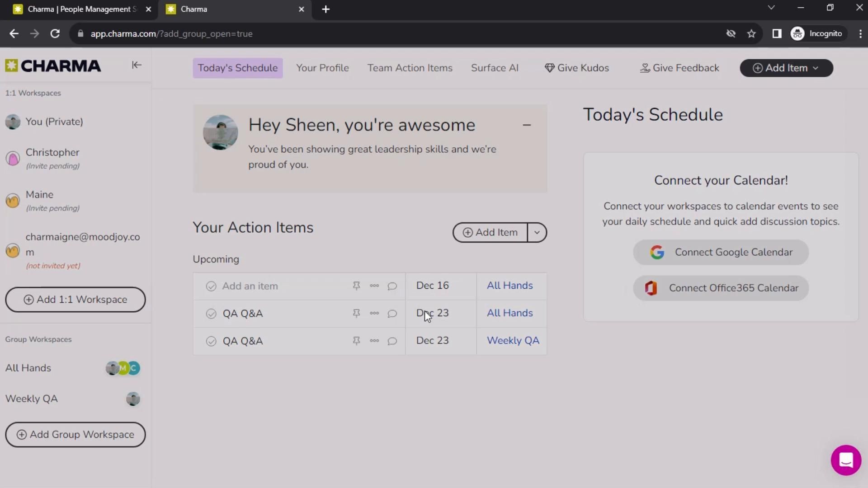The image size is (868, 488).
Task: Mark Add an item as complete
Action: click(x=211, y=286)
